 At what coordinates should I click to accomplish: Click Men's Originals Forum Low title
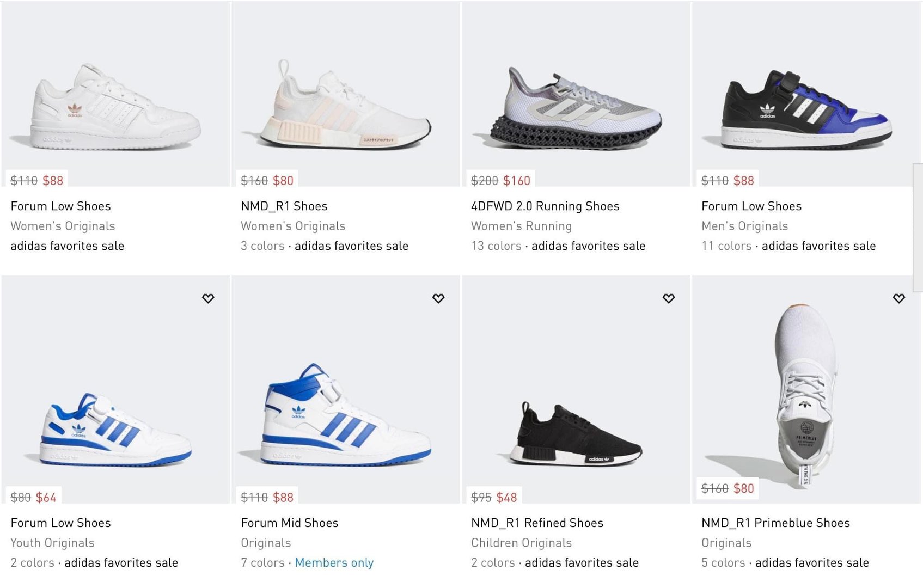click(751, 206)
